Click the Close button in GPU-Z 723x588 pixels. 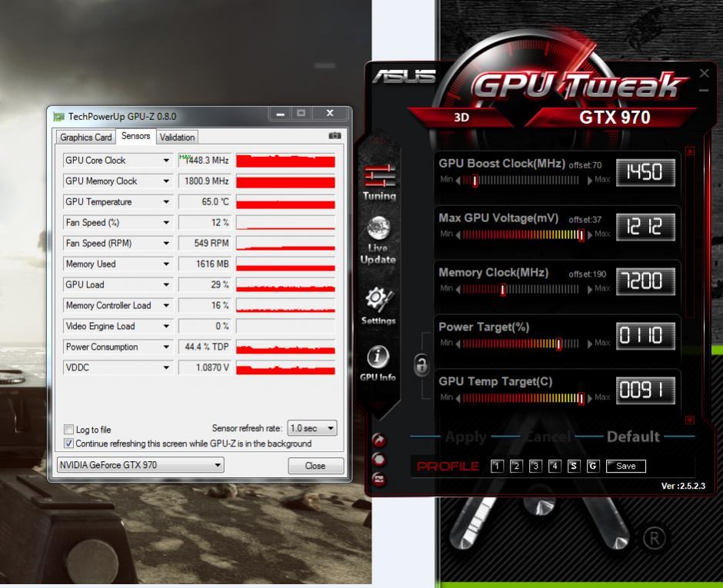point(315,466)
